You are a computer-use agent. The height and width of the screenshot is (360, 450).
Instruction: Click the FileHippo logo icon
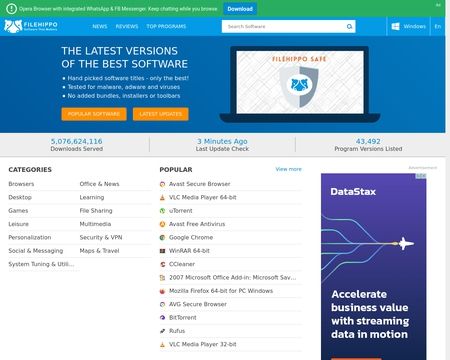coord(13,26)
